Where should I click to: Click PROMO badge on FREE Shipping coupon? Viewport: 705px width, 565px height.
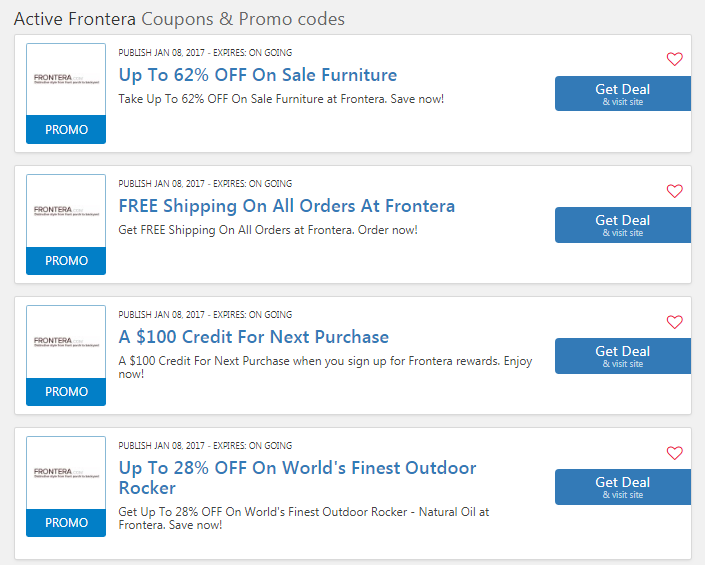66,261
